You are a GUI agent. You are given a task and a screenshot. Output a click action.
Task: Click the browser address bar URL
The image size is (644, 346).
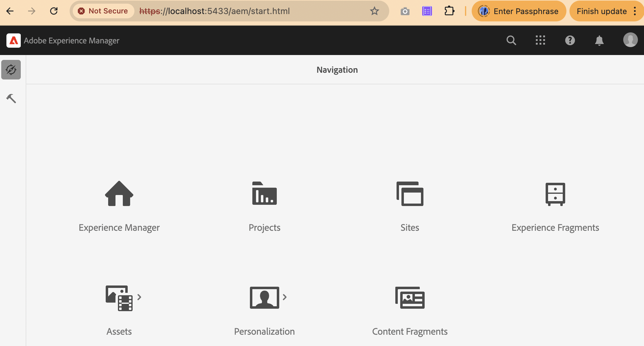coord(214,11)
